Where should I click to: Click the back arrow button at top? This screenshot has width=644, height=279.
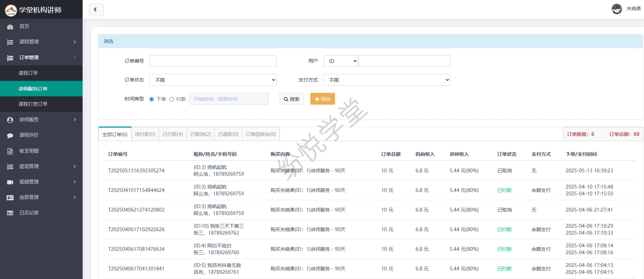pos(96,10)
